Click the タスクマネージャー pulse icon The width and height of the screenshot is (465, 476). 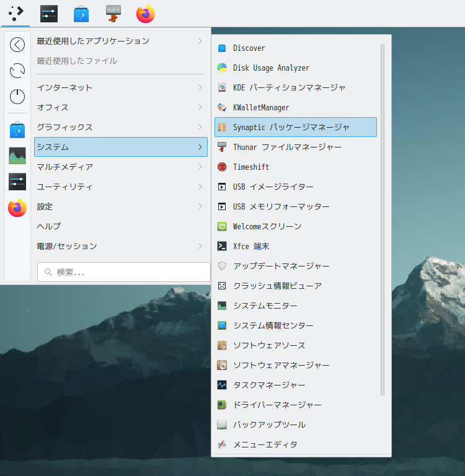click(x=222, y=385)
